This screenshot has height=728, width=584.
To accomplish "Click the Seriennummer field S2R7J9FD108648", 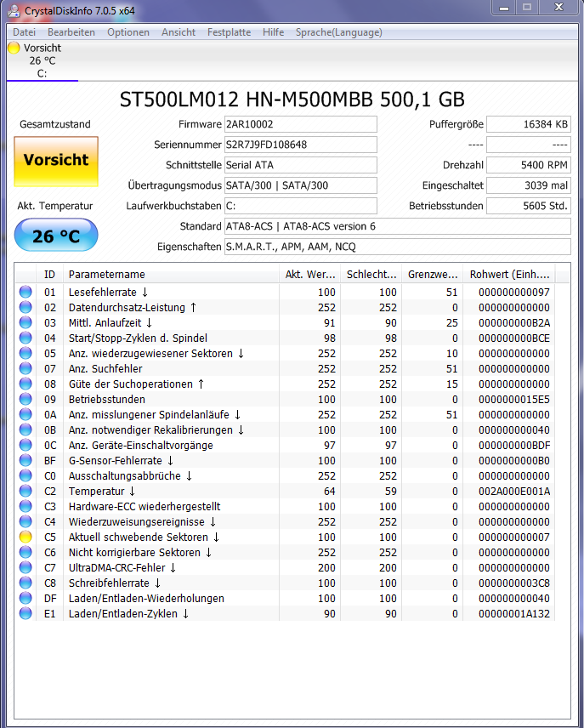I will (301, 145).
